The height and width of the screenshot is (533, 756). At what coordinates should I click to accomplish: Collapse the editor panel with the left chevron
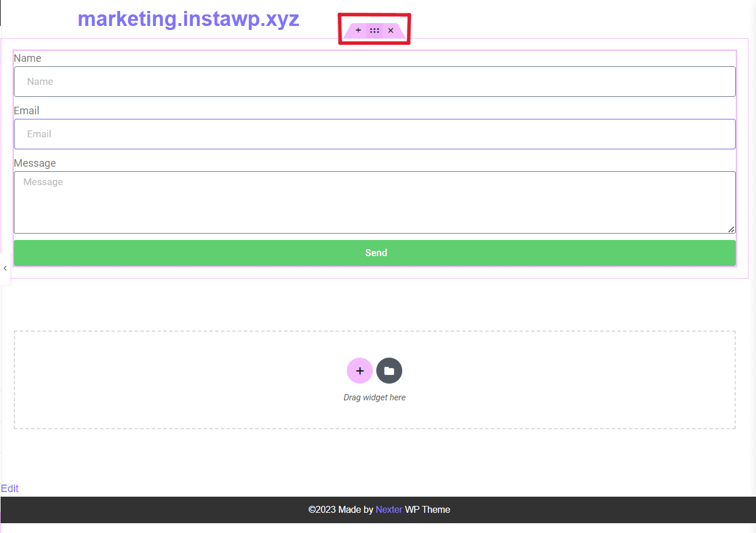(5, 268)
